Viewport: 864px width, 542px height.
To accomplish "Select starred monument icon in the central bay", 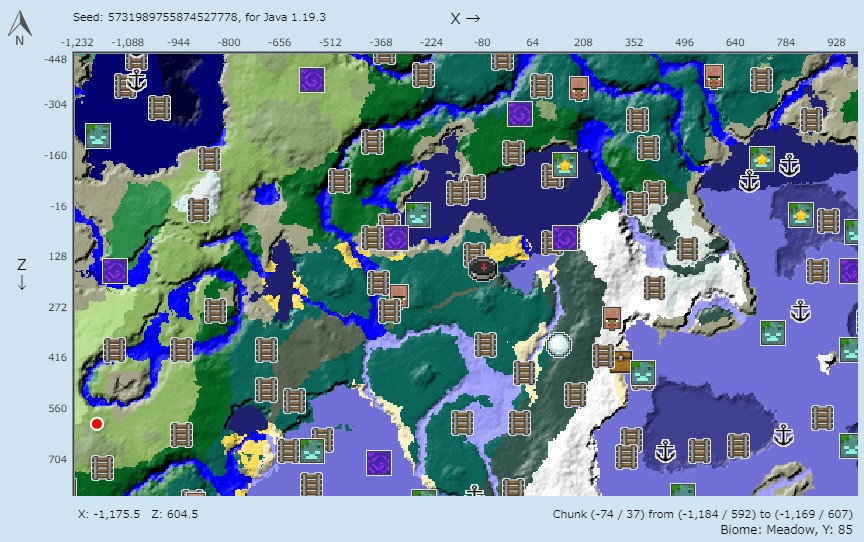I will (565, 165).
